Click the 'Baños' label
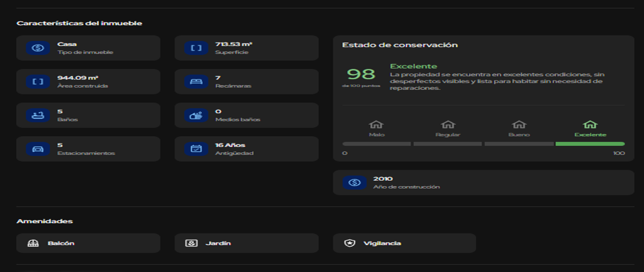This screenshot has height=272, width=644. coord(68,119)
